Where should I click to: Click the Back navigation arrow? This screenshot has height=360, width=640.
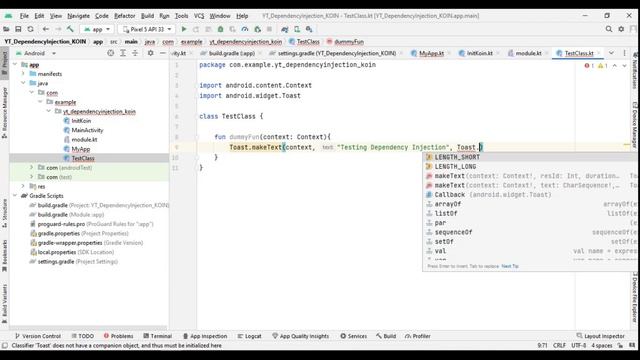46,29
